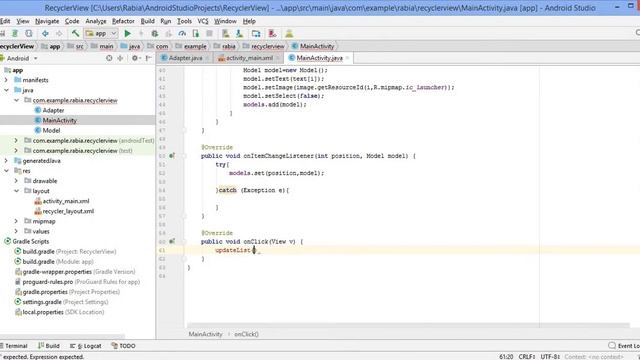Screen dimensions: 640x360
Task: Expand the drawable folder
Action: (16, 181)
